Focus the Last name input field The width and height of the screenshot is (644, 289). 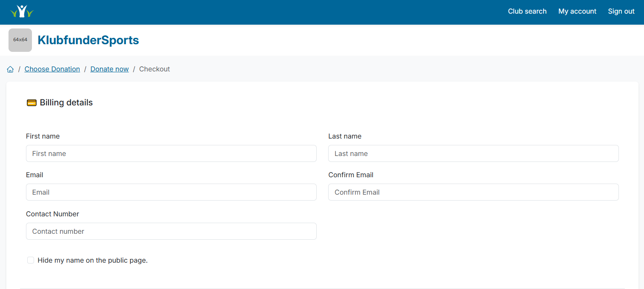[473, 153]
